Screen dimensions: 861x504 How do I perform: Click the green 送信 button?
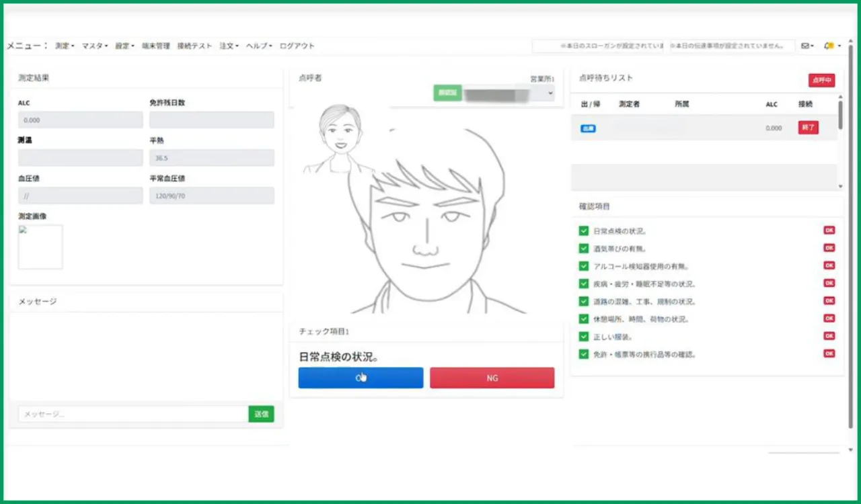click(261, 414)
